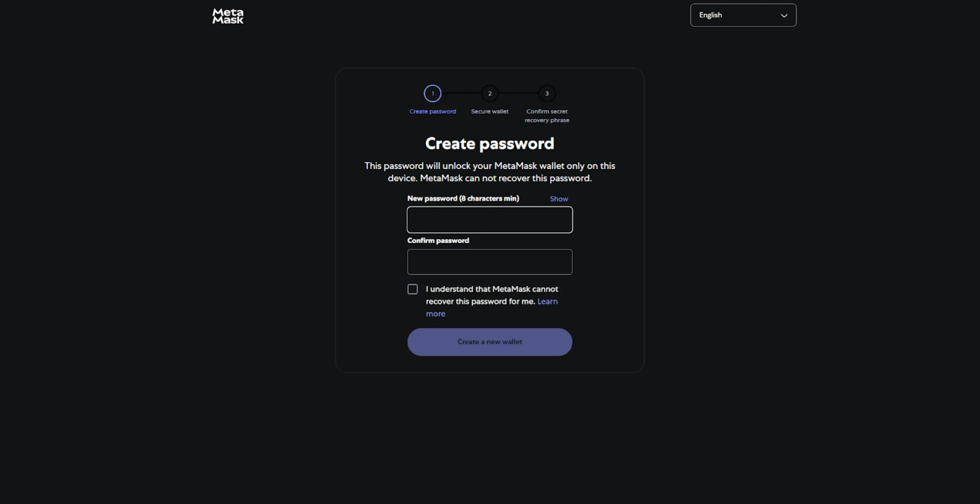The width and height of the screenshot is (980, 504).
Task: Expand the language selector chevron
Action: [x=784, y=15]
